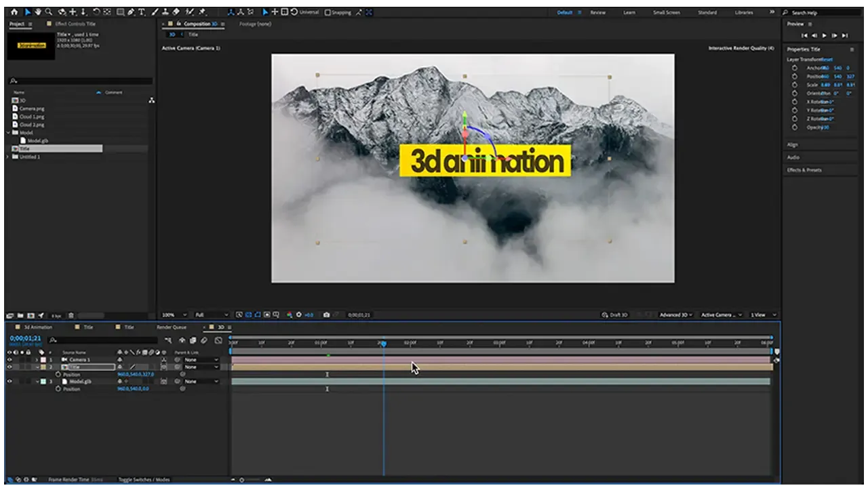
Task: Open the Render Queue tab
Action: click(x=171, y=327)
